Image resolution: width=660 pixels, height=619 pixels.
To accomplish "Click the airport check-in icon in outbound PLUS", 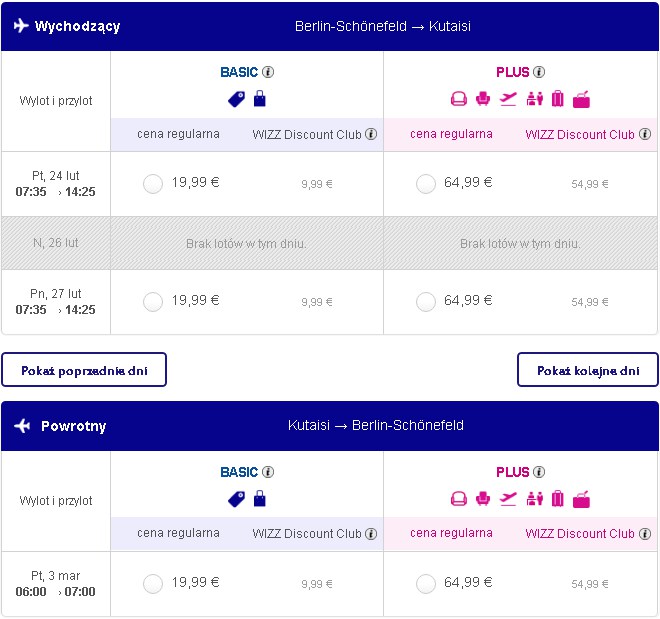I will (535, 99).
